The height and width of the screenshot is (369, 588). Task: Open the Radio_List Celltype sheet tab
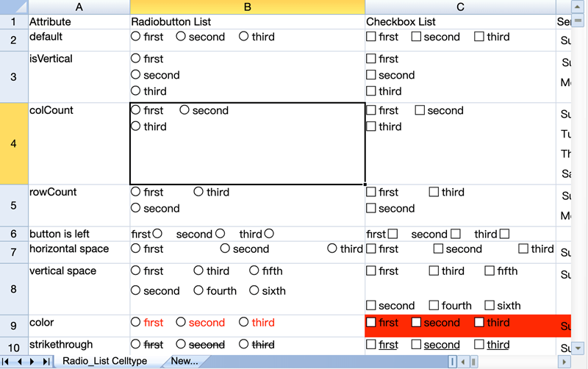pos(104,361)
